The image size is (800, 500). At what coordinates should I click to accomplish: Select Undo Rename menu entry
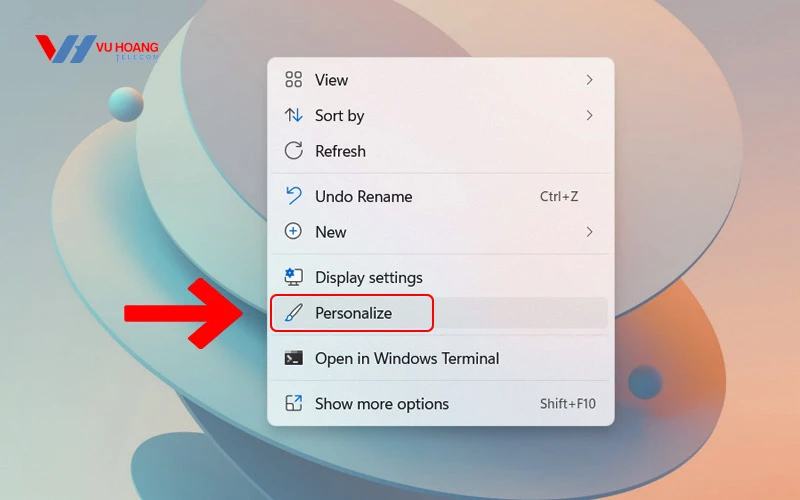pyautogui.click(x=439, y=196)
